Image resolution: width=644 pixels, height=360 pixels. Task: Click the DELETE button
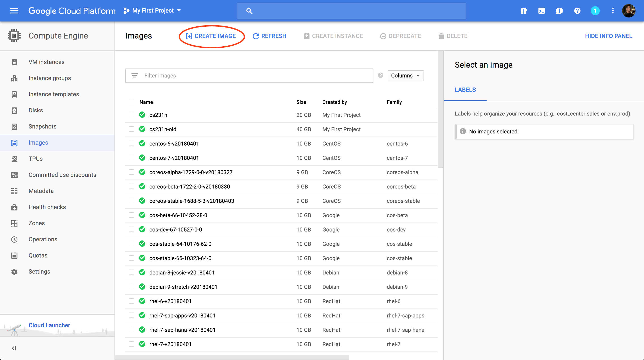[453, 36]
